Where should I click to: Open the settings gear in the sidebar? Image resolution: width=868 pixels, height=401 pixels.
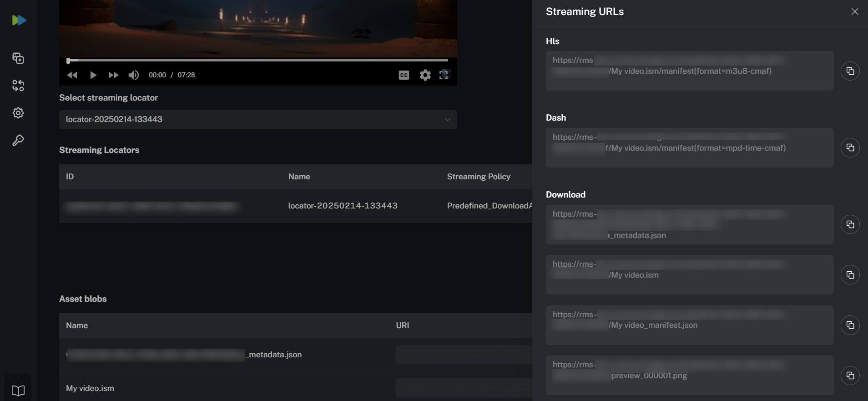[18, 113]
